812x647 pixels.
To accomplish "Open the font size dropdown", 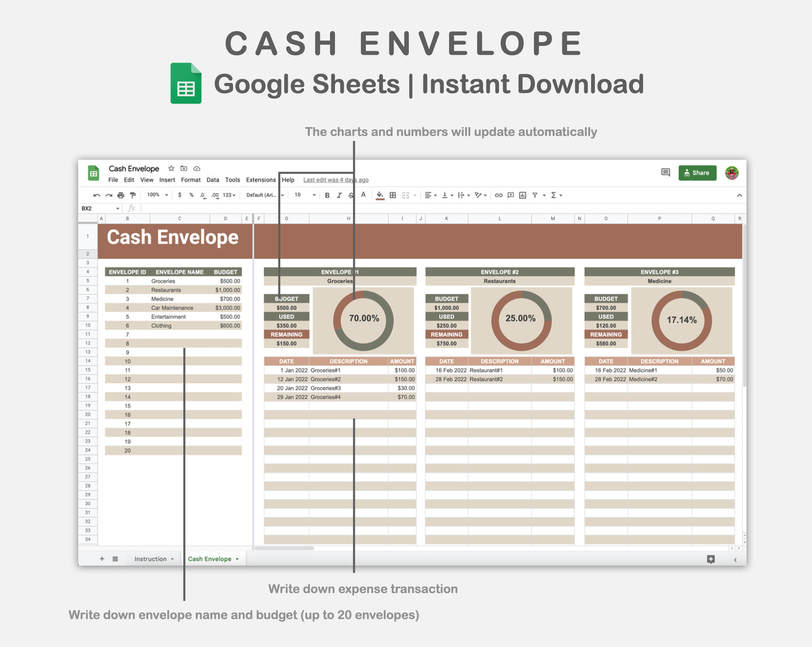I will pos(303,195).
